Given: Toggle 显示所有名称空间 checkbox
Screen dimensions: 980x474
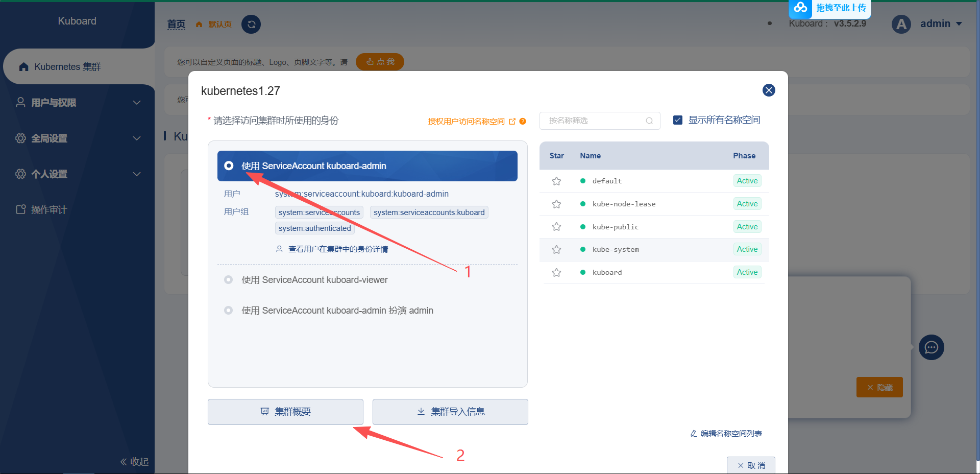Looking at the screenshot, I should [678, 120].
